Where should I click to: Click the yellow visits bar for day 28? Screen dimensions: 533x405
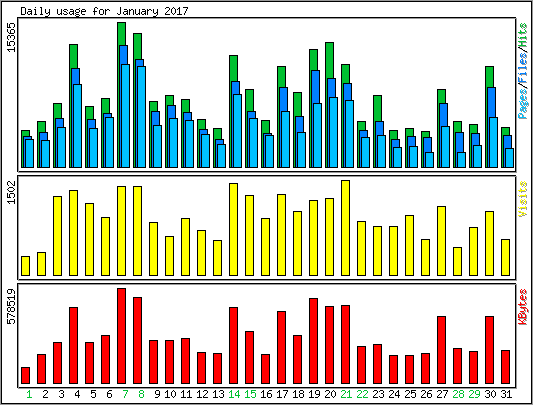458,261
